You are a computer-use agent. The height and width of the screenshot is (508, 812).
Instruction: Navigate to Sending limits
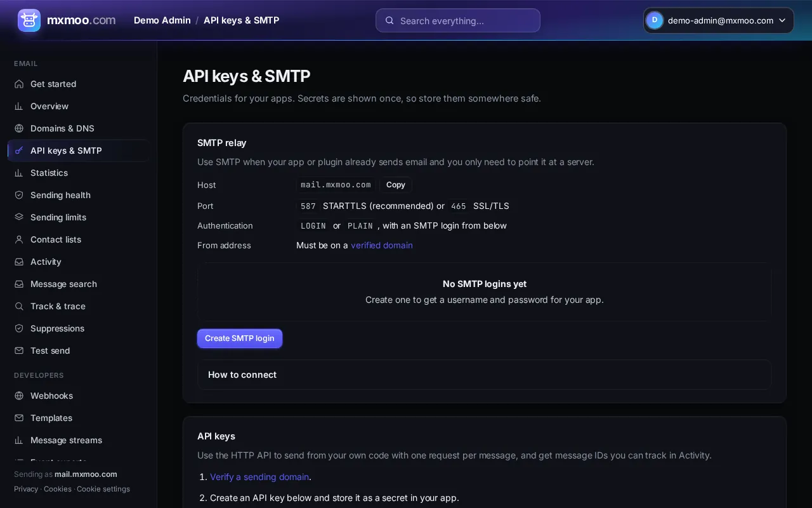79,217
